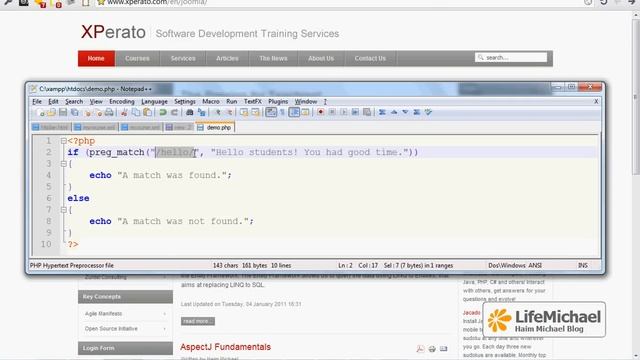The image size is (640, 360).
Task: Open the Courses nav item on XPerato
Action: [137, 58]
